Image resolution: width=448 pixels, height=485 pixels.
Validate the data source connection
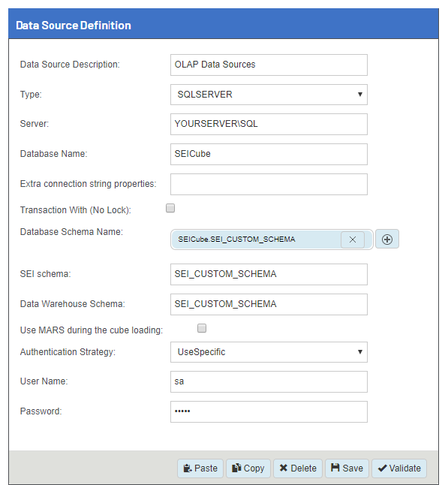click(x=399, y=468)
